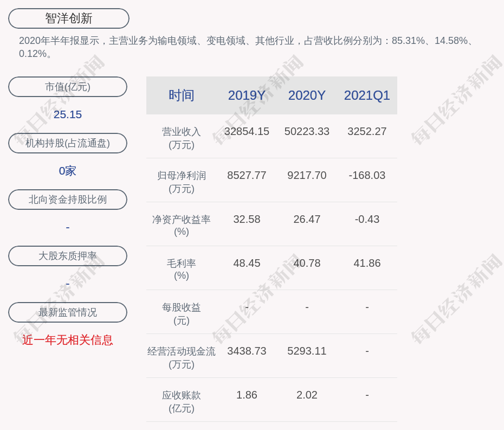Select the 时间 table header
Screen dimensions: 504x430
click(182, 95)
